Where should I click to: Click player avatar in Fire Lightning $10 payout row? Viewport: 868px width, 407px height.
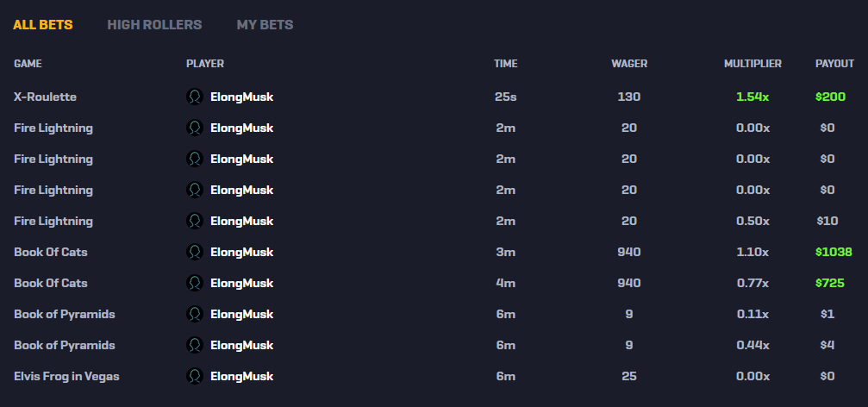(x=195, y=221)
